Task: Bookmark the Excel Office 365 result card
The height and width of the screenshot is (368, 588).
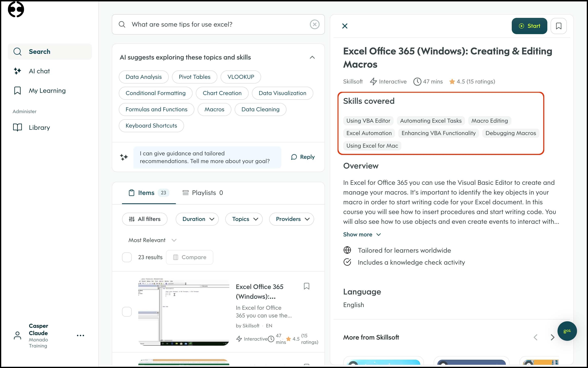Action: point(307,286)
